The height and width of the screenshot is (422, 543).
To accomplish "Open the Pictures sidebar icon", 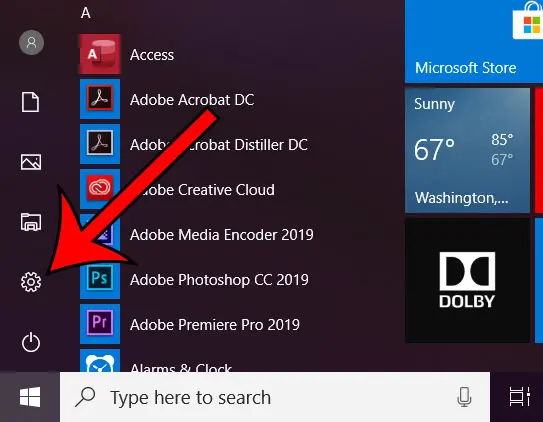I will click(x=31, y=162).
